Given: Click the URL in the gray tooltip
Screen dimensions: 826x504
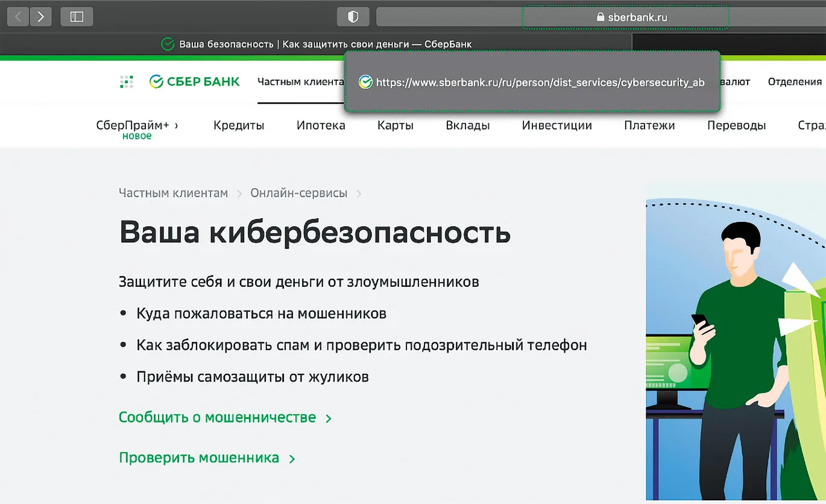Looking at the screenshot, I should (x=540, y=83).
